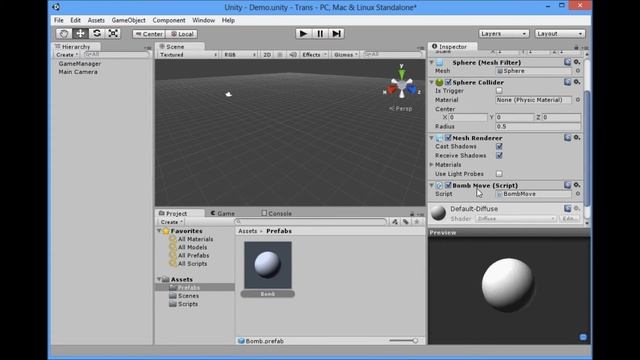Click the Pause button
The image size is (640, 360).
[320, 33]
